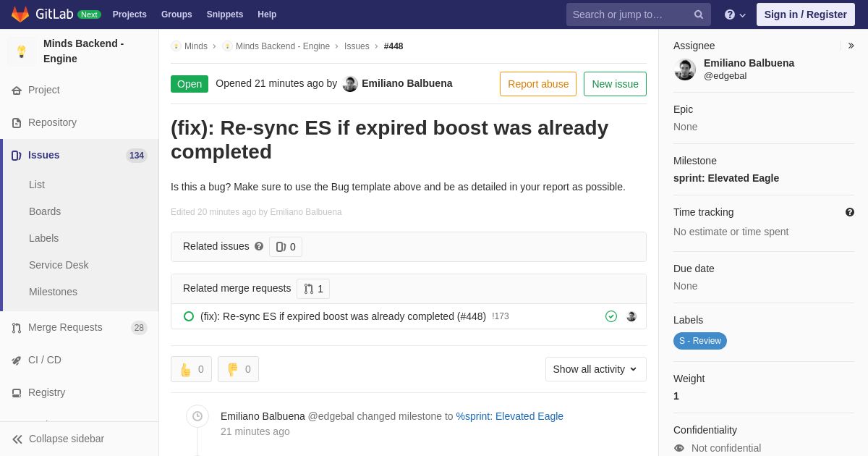Click merge request assignee small avatar
The height and width of the screenshot is (456, 868).
[631, 316]
